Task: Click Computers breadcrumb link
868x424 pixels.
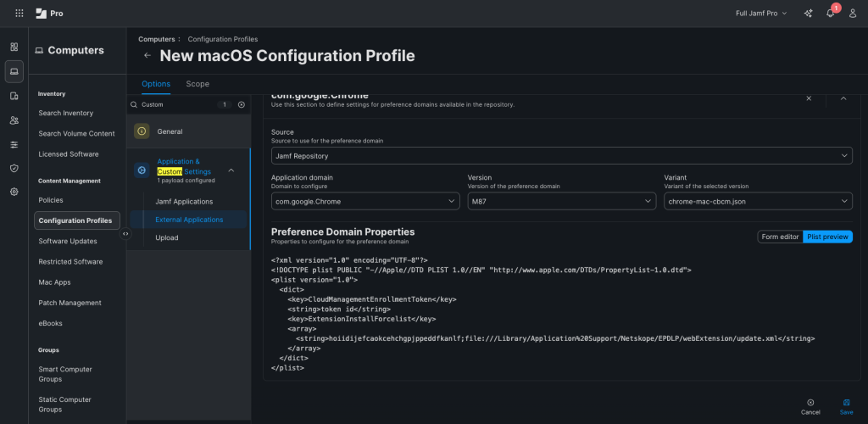Action: point(156,39)
